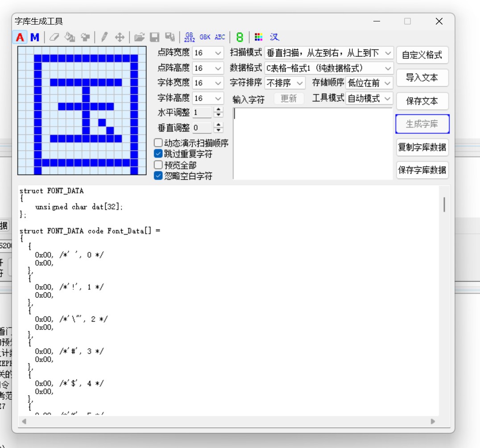Open the color grid palette icon
The height and width of the screenshot is (448, 480).
coord(259,37)
